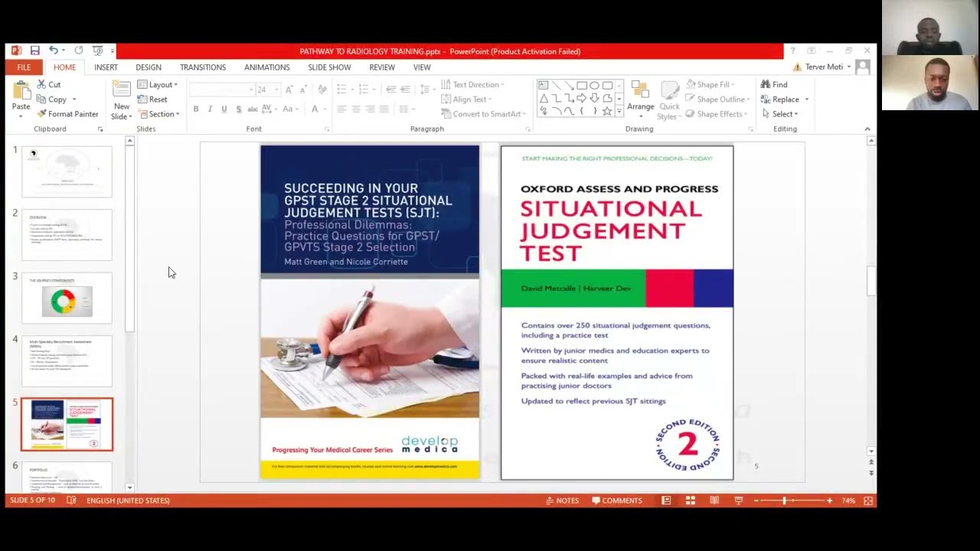This screenshot has height=551, width=980.
Task: Switch to the SLIDE SHOW tab
Action: [x=329, y=67]
